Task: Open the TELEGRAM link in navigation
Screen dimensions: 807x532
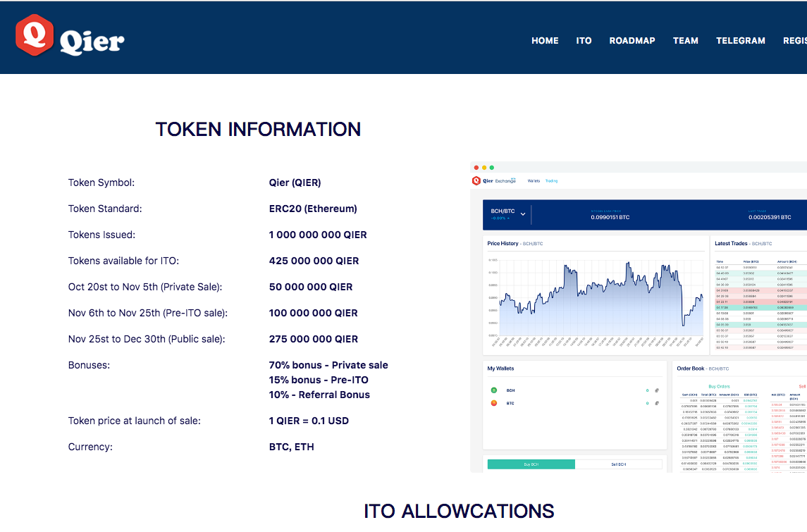Action: coord(741,41)
